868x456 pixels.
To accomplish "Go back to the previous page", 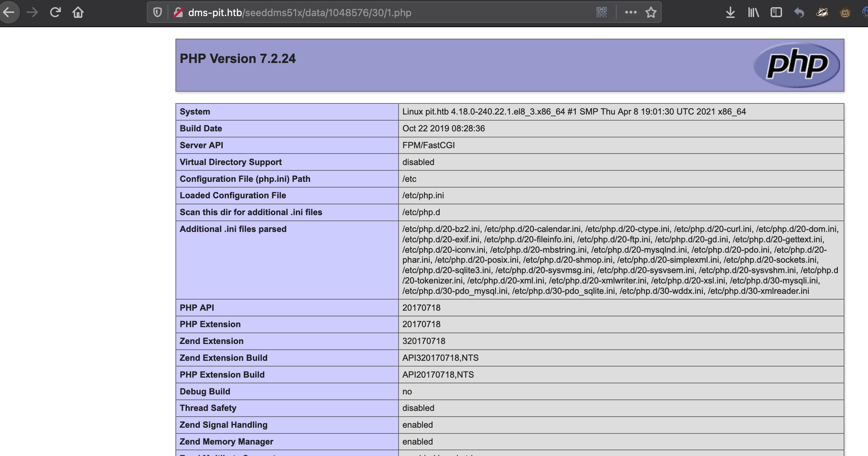I will (x=9, y=13).
